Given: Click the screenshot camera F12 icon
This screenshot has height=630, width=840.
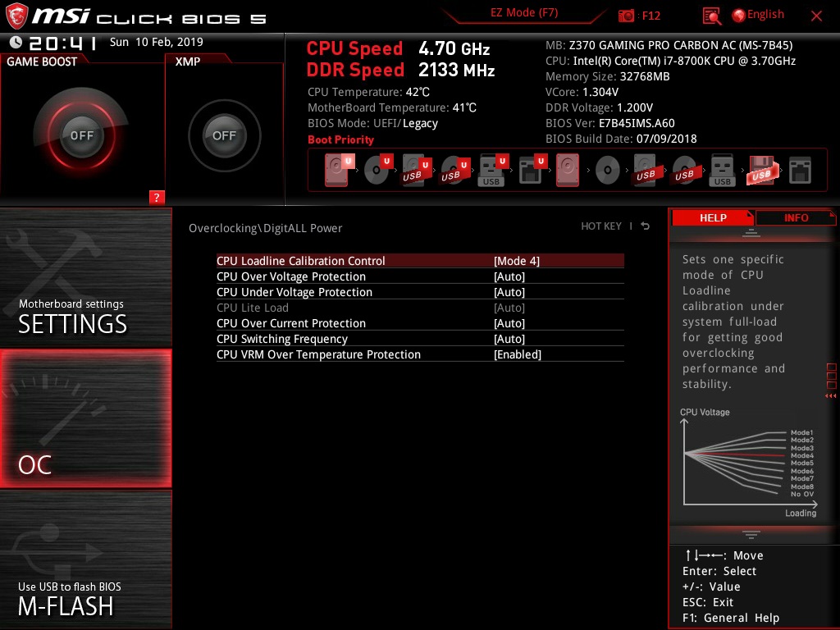Looking at the screenshot, I should coord(626,16).
